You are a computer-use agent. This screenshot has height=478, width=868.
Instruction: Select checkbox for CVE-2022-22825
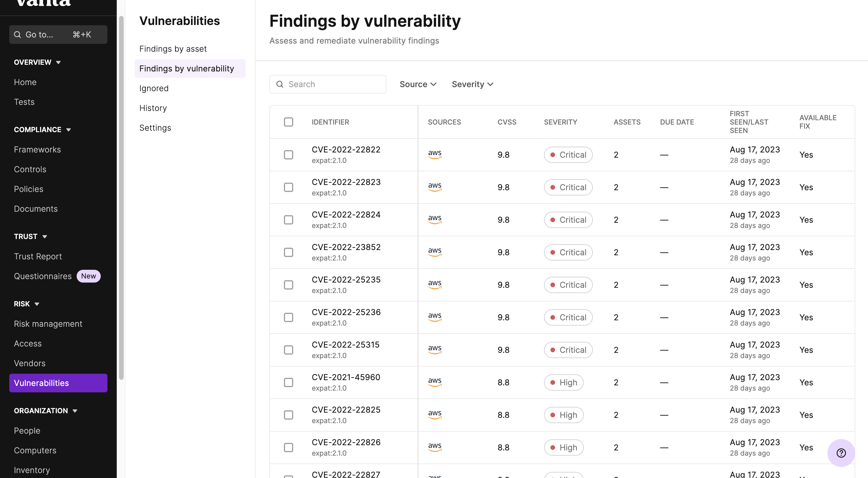289,415
